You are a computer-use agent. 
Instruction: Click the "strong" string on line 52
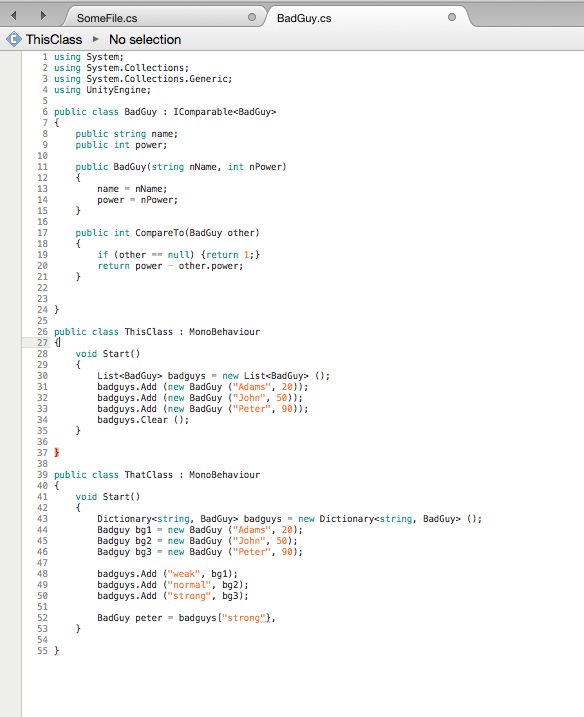[x=244, y=618]
